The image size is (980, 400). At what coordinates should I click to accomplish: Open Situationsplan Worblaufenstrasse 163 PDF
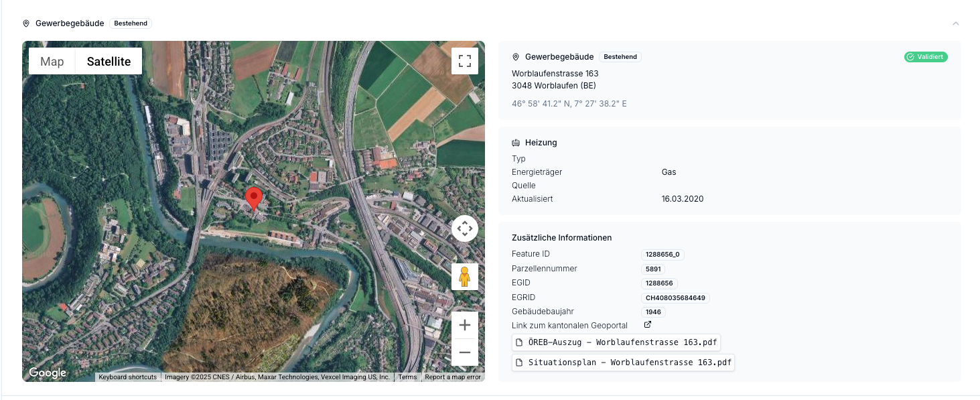(623, 362)
